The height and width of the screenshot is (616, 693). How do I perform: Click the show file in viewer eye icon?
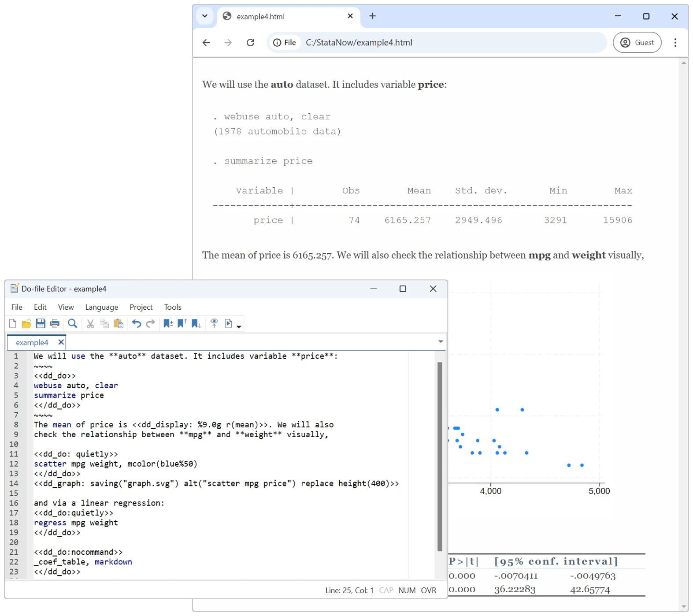214,324
